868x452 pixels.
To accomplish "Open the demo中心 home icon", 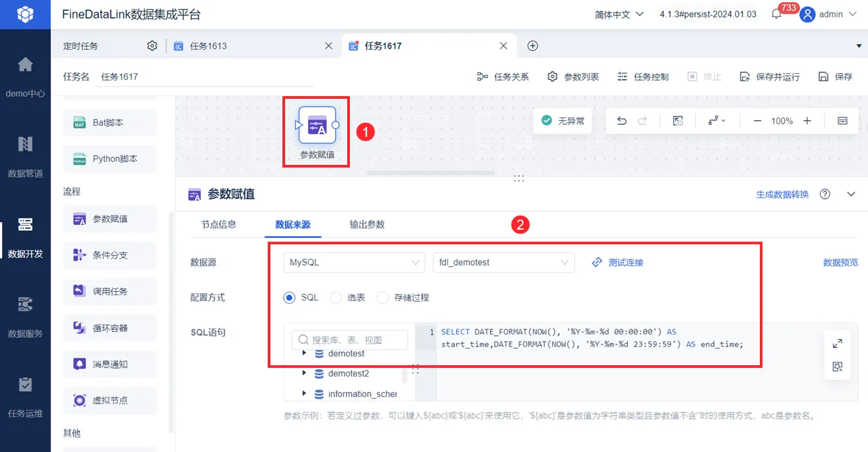I will (25, 65).
